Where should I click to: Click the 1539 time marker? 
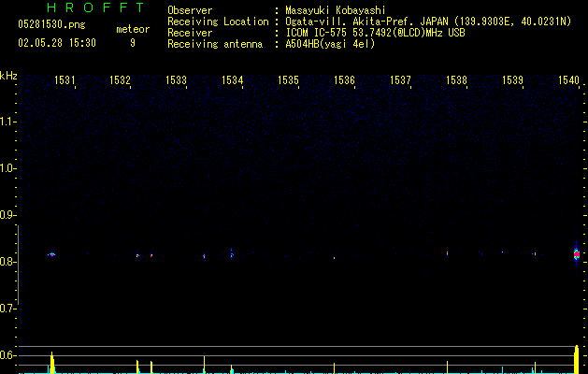(x=512, y=80)
